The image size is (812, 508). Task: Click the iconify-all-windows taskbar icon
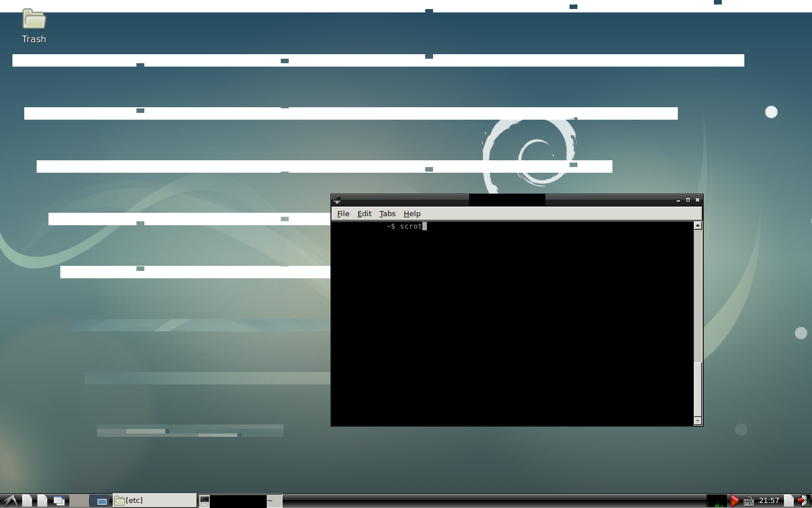pos(59,501)
